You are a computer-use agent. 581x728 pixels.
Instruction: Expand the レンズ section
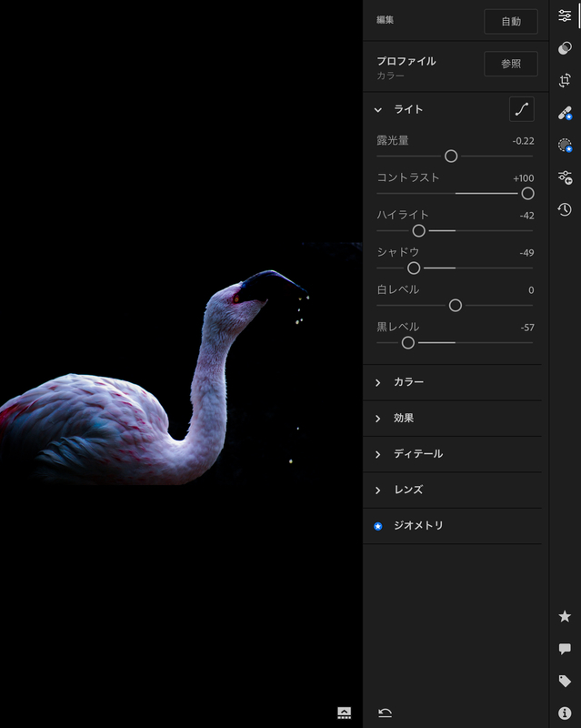pyautogui.click(x=452, y=490)
